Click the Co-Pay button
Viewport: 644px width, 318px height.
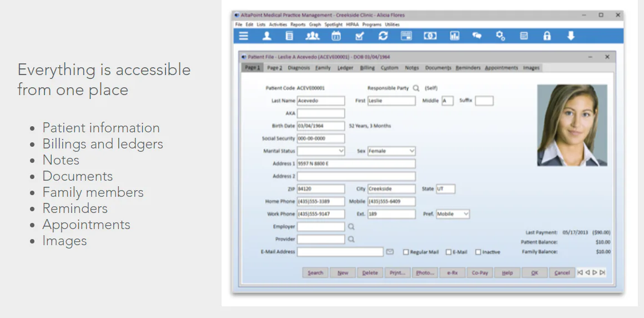coord(480,273)
